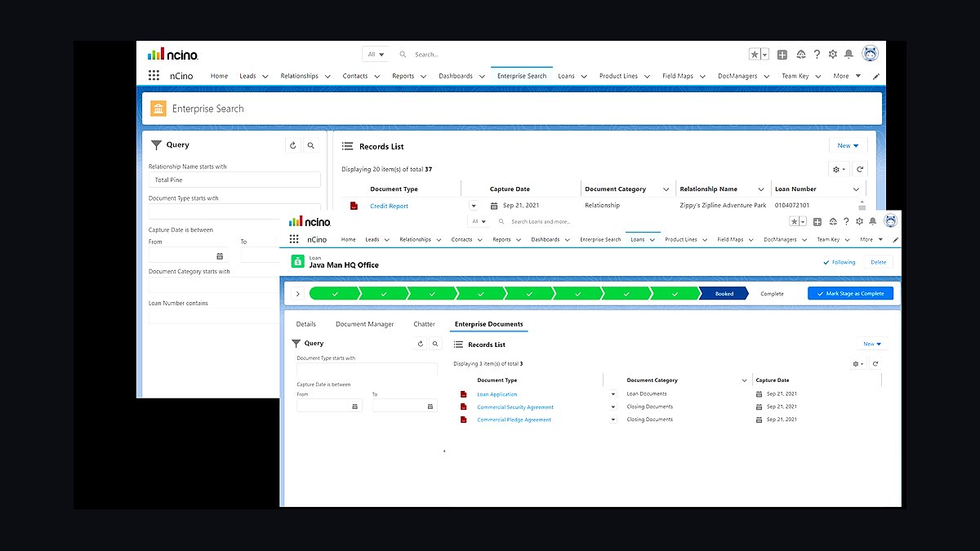Click the edit navigation pencil in the Enterprise Search window
Viewport: 980px width, 551px height.
point(877,76)
